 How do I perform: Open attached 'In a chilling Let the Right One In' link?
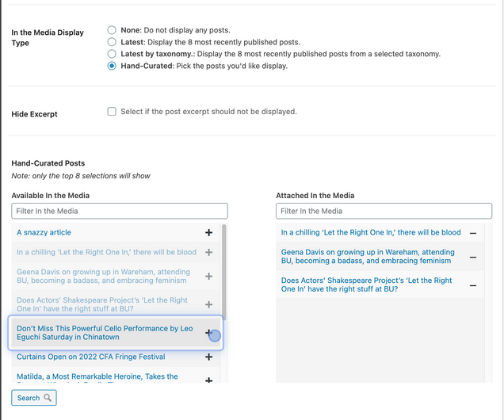(x=371, y=232)
